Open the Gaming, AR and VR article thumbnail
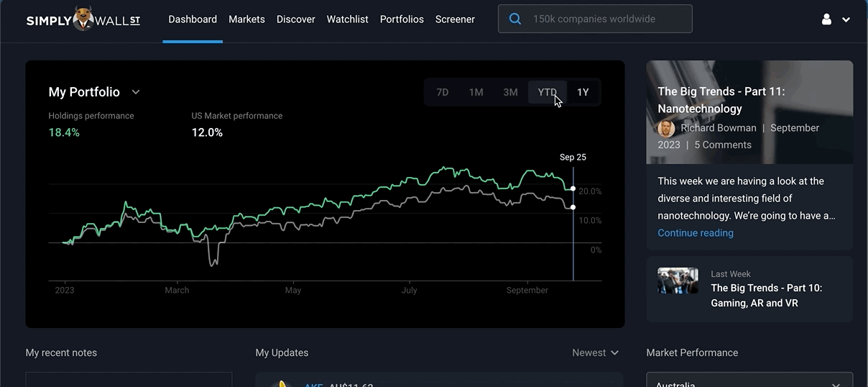 tap(678, 281)
